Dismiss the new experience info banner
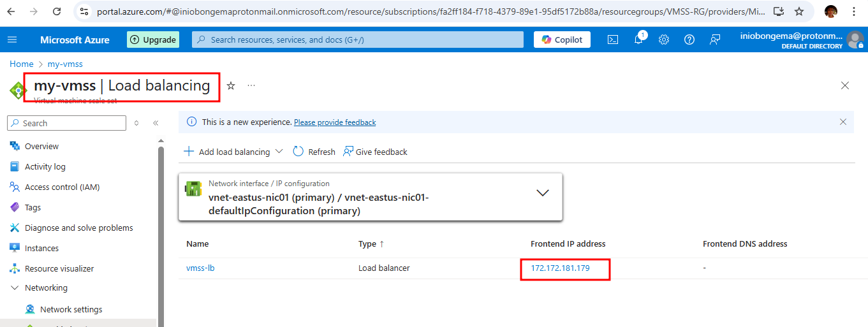 [x=843, y=122]
